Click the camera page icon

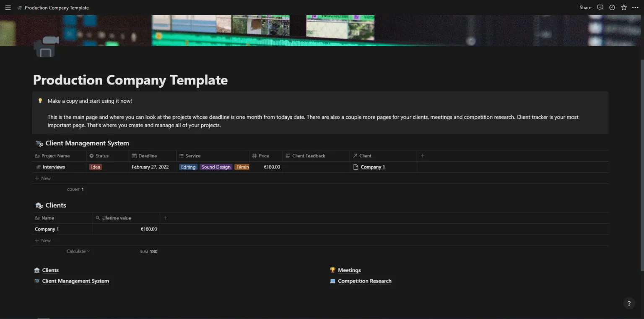pos(46,47)
